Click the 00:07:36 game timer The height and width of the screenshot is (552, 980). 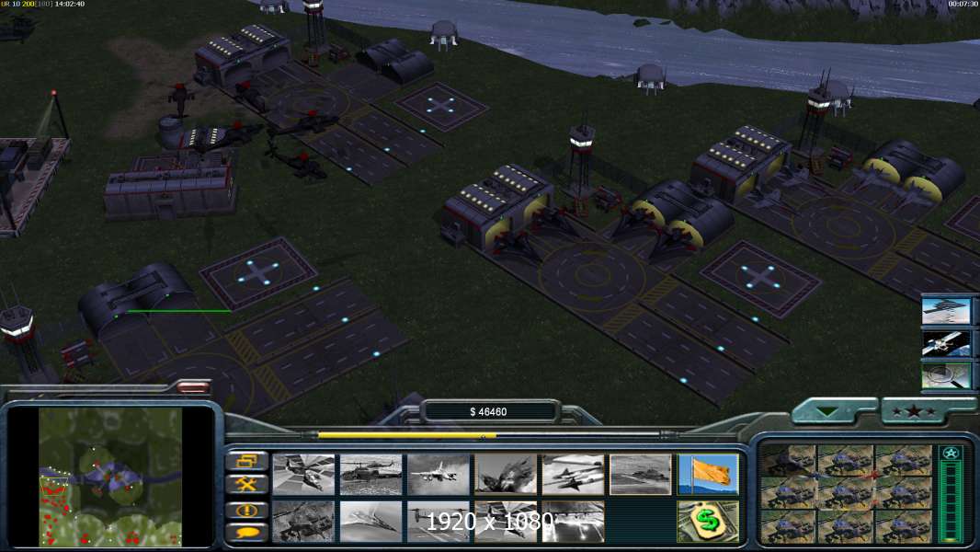pos(963,4)
